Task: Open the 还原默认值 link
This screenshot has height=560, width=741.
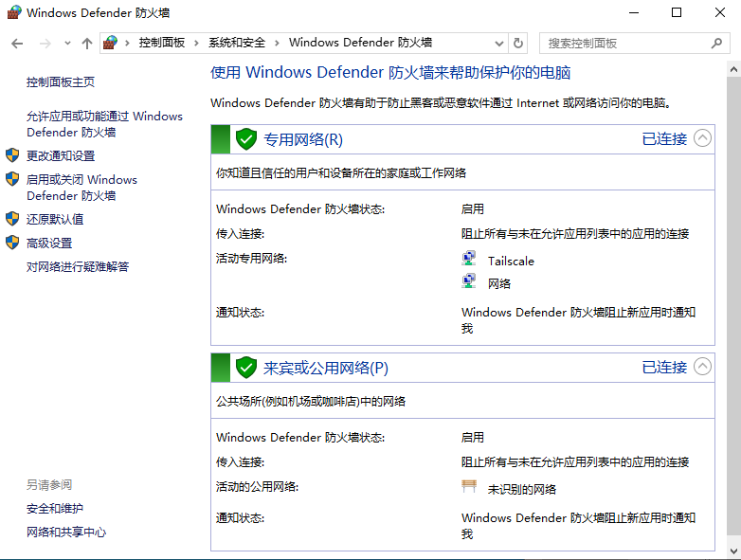Action: [55, 219]
